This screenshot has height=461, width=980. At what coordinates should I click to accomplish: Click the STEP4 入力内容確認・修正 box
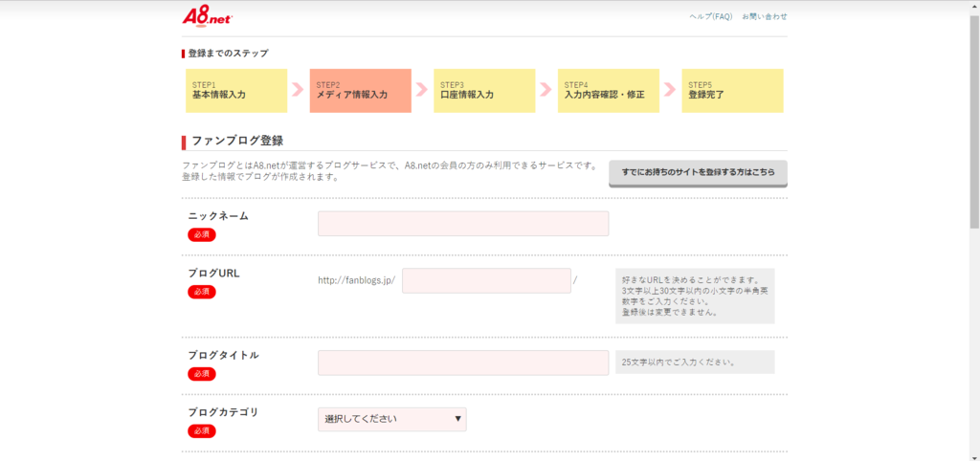click(x=609, y=91)
